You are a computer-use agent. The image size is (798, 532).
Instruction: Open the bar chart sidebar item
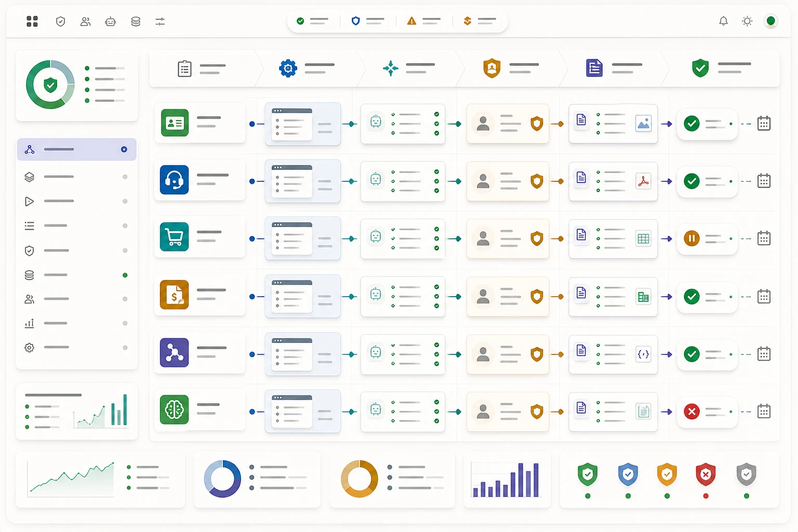pyautogui.click(x=77, y=323)
